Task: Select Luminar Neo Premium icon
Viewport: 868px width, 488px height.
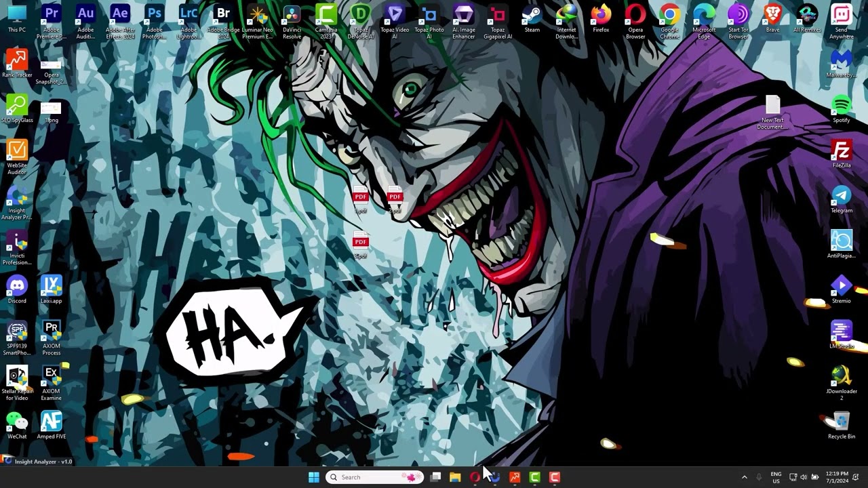Action: coord(258,22)
